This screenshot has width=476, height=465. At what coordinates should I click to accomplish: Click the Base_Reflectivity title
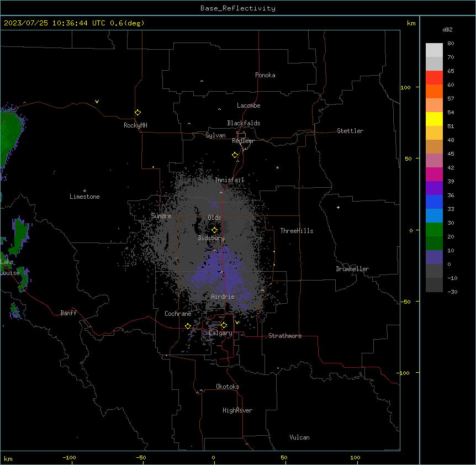click(x=238, y=8)
